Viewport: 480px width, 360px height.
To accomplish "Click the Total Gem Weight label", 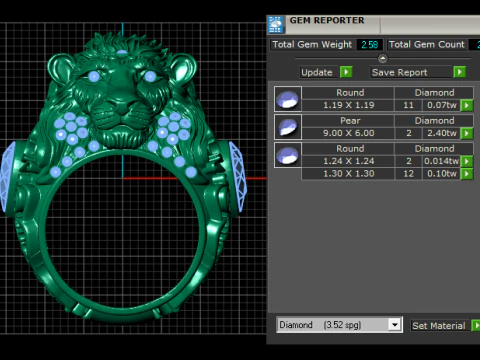I will coord(312,45).
